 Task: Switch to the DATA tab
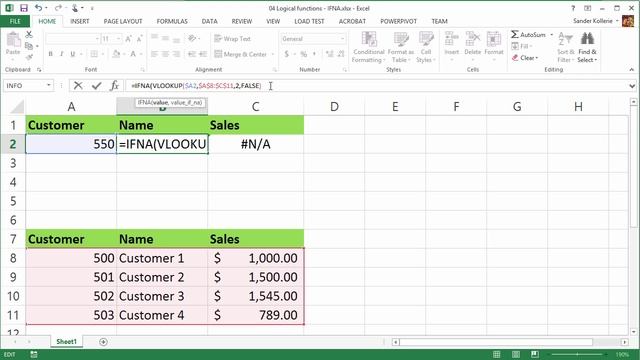click(x=209, y=21)
